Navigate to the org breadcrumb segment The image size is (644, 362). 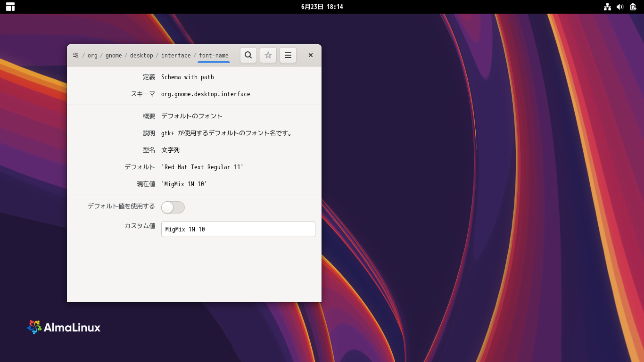coord(92,55)
